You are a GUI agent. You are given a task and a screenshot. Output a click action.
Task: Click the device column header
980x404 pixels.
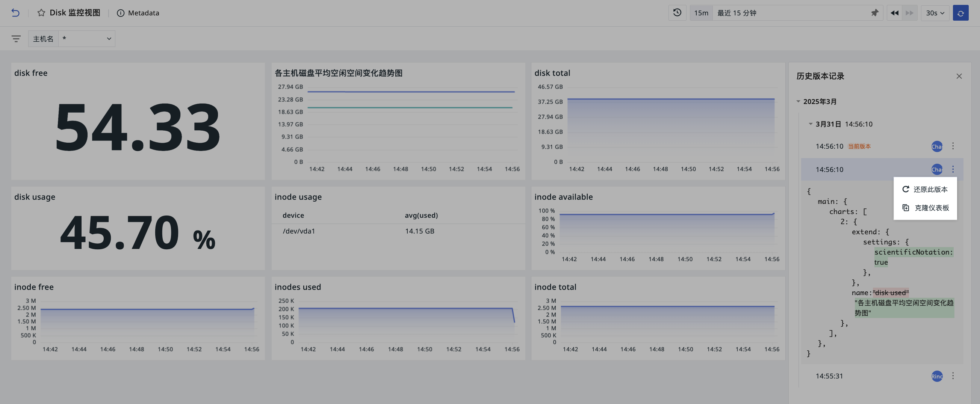pyautogui.click(x=293, y=215)
